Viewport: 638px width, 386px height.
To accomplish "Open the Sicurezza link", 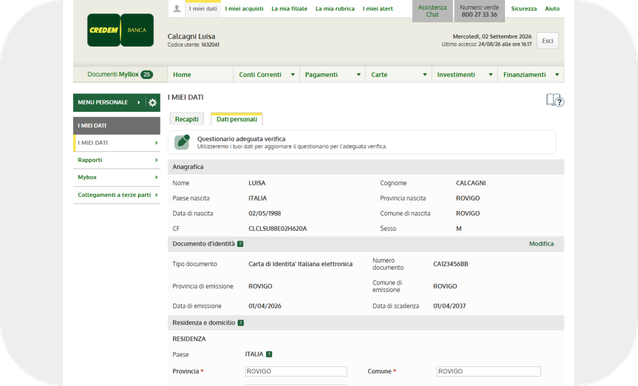I will click(524, 9).
